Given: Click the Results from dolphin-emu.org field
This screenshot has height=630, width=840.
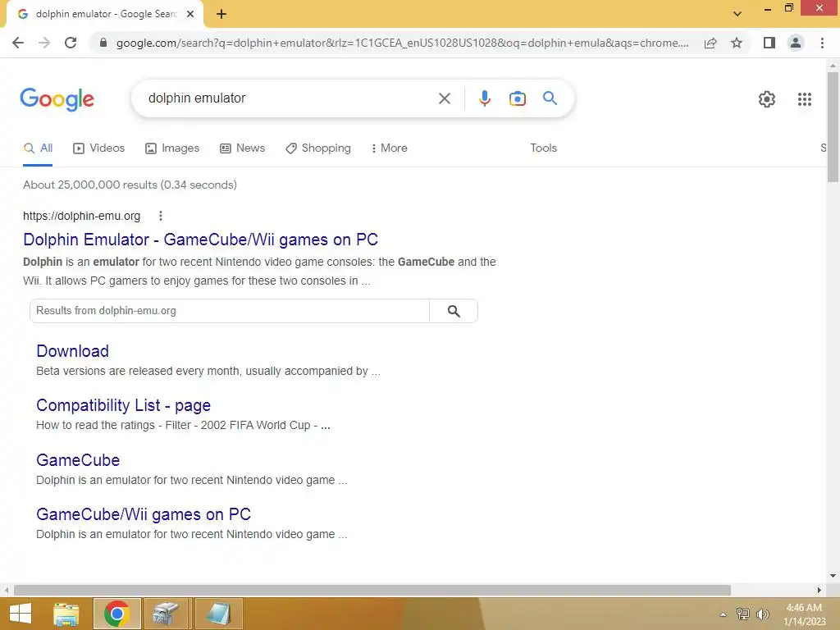Looking at the screenshot, I should coord(230,311).
